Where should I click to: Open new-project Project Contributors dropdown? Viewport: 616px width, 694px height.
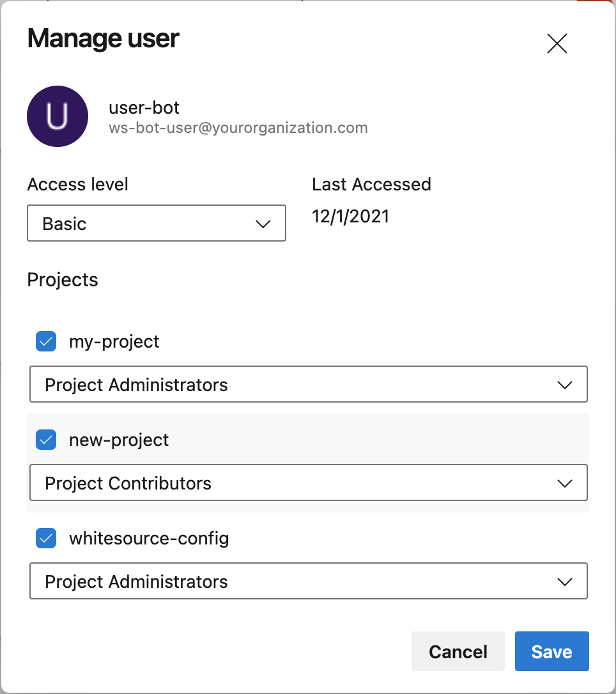point(308,483)
